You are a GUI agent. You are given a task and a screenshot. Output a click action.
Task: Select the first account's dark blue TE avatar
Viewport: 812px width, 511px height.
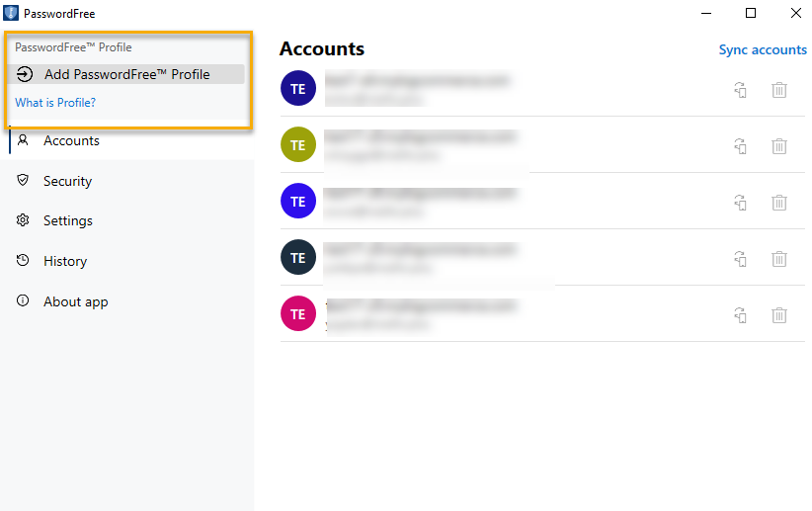pos(297,88)
